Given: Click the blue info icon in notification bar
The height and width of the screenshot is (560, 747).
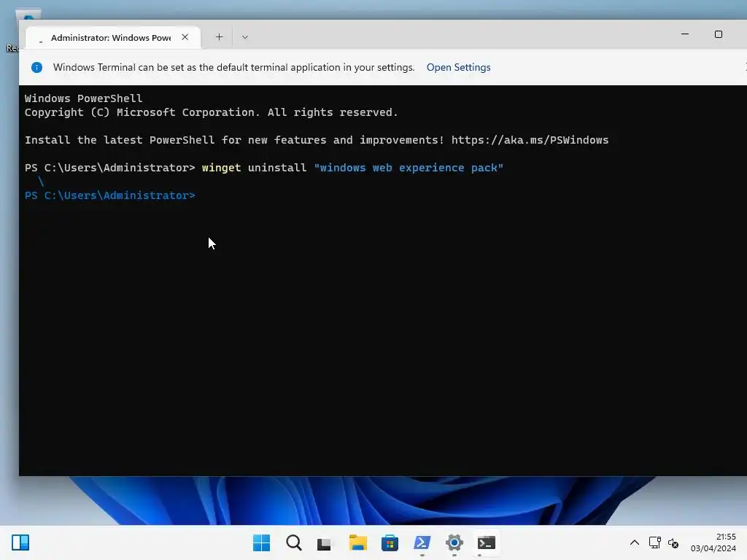Looking at the screenshot, I should click(36, 67).
